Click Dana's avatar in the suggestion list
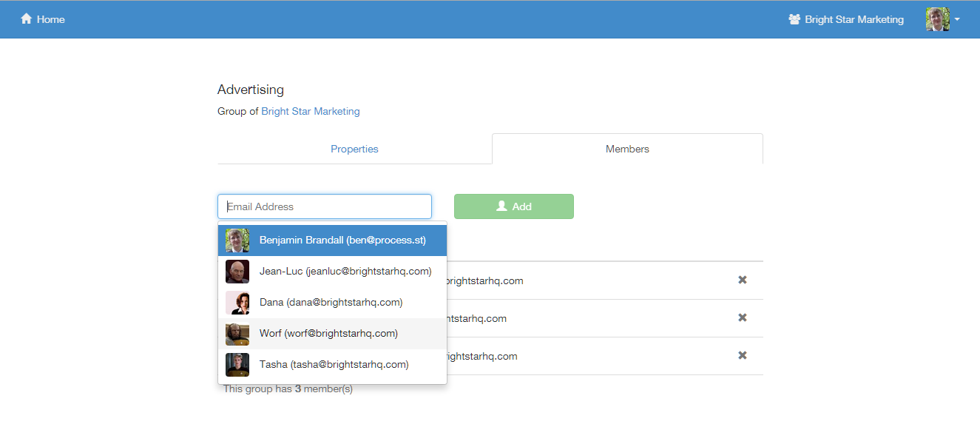 click(237, 303)
